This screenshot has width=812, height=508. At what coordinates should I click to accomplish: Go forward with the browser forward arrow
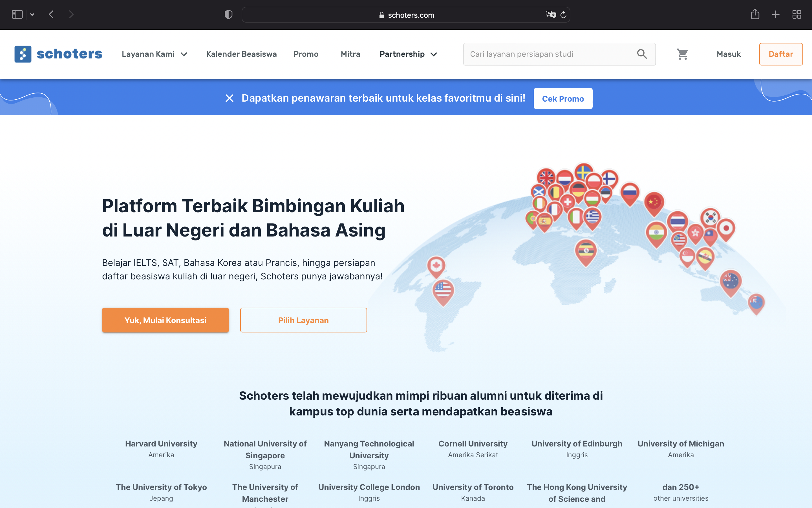71,14
